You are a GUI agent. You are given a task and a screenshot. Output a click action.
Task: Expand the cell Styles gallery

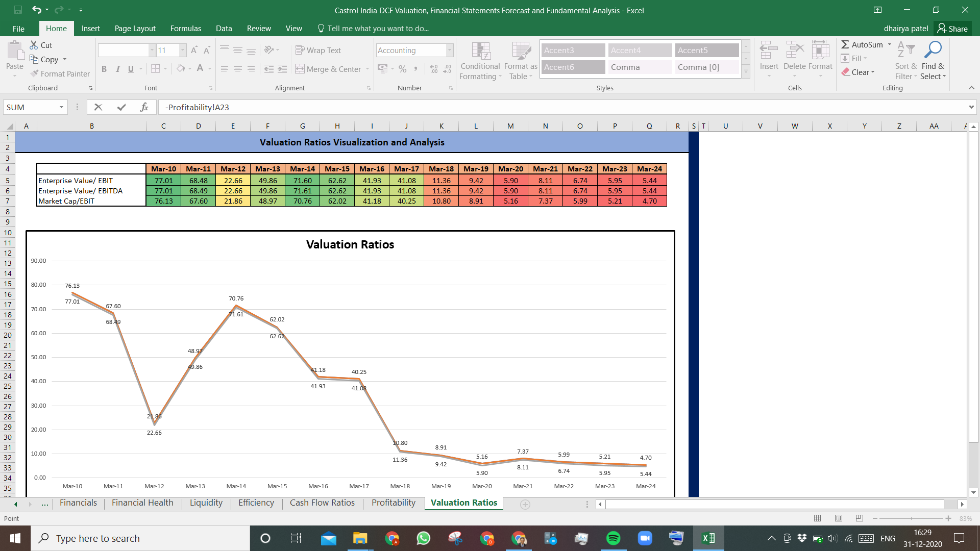746,72
